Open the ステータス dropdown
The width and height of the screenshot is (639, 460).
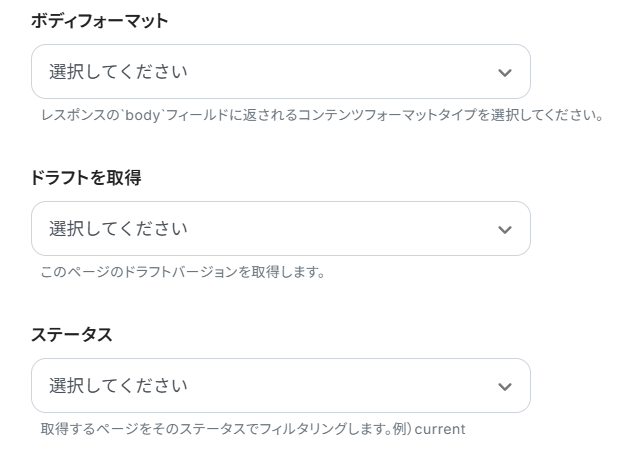[280, 386]
